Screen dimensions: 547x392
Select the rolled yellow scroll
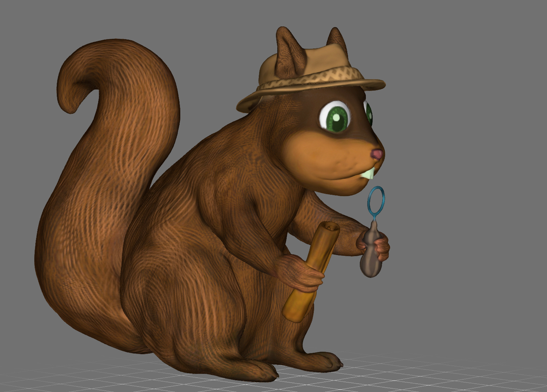(321, 251)
